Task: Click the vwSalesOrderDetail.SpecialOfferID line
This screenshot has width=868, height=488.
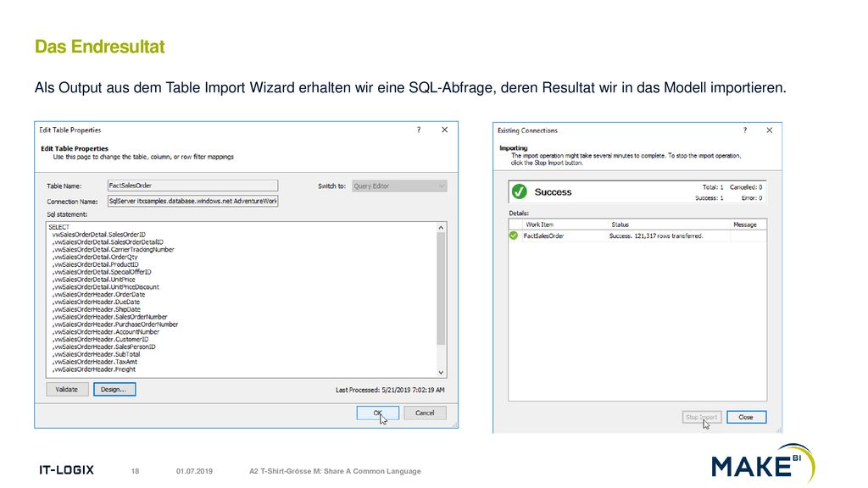Action: (102, 272)
